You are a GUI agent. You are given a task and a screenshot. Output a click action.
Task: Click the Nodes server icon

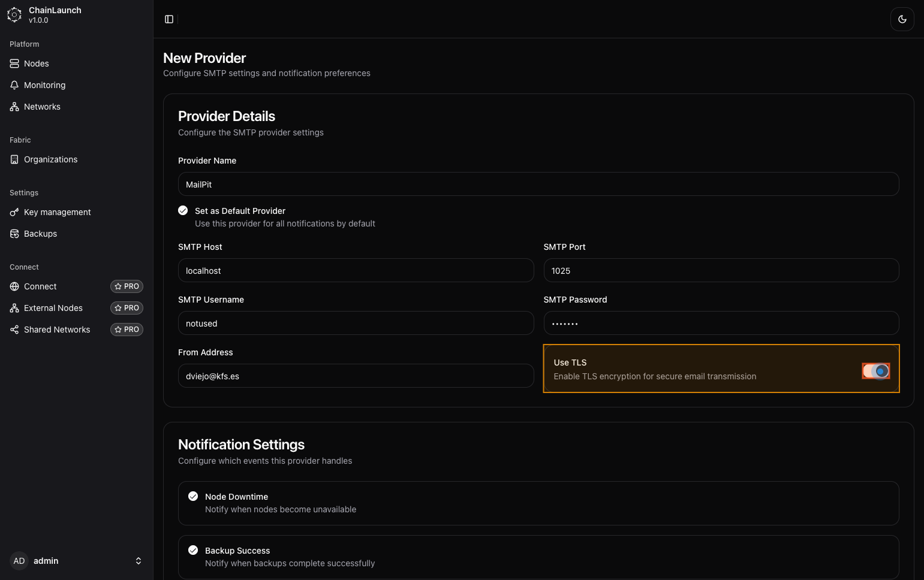[x=14, y=64]
